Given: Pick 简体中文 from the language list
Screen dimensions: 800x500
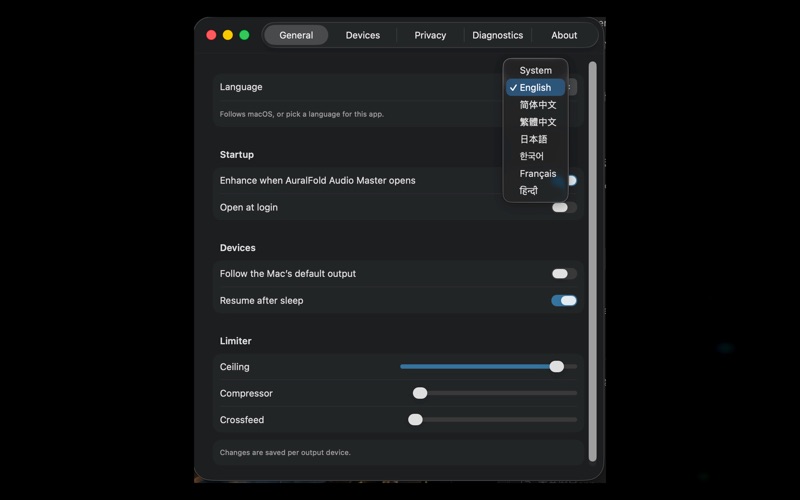Looking at the screenshot, I should tap(535, 105).
